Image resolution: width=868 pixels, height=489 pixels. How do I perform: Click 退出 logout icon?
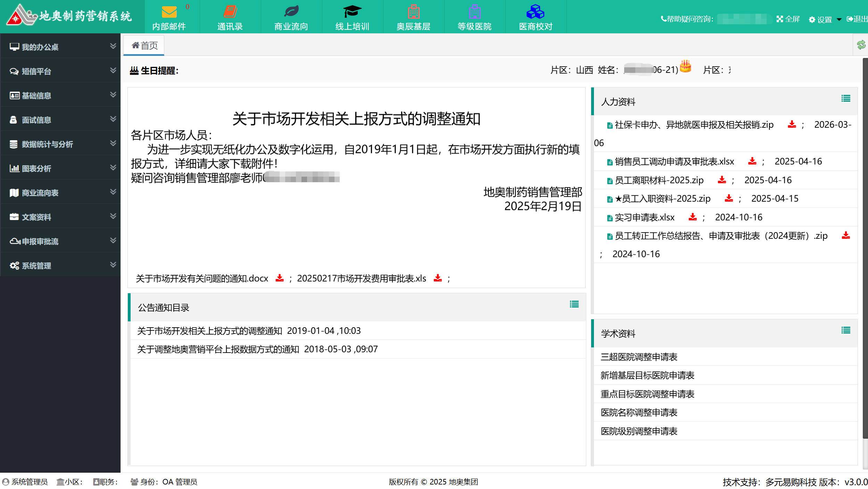point(850,19)
